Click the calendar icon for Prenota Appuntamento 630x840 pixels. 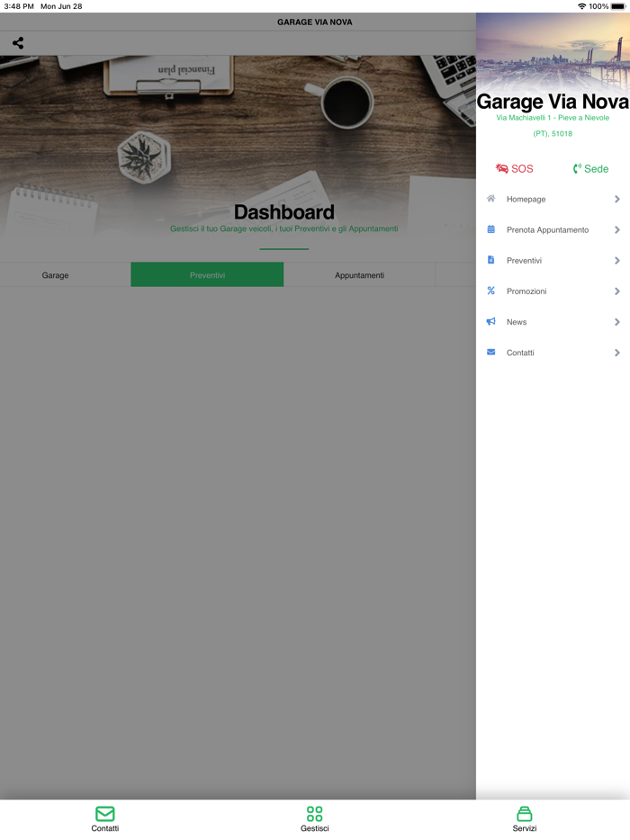point(490,229)
